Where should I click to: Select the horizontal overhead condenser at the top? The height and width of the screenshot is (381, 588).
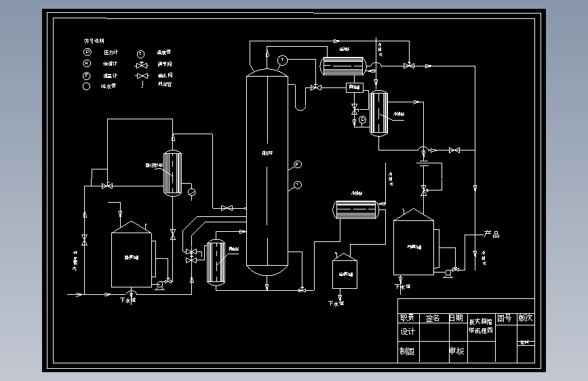tap(342, 66)
